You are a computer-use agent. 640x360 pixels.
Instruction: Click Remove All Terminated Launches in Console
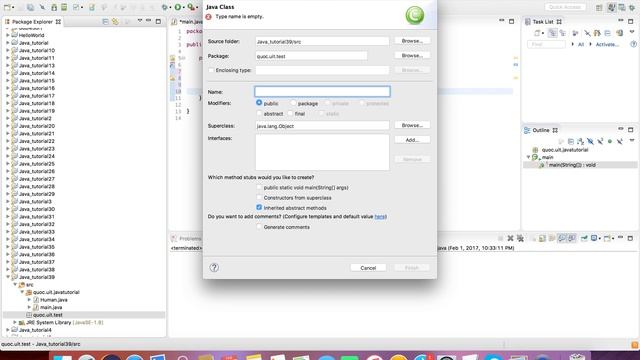tap(520, 238)
